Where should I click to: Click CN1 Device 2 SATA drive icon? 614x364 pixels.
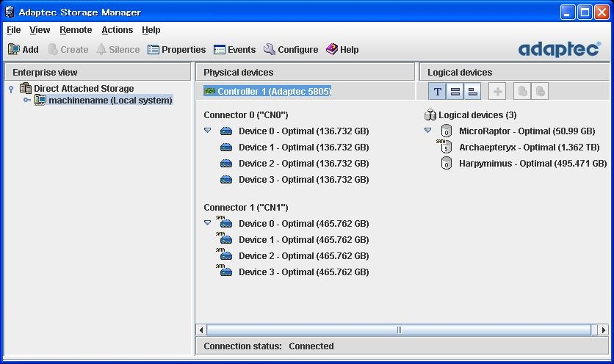(x=225, y=254)
